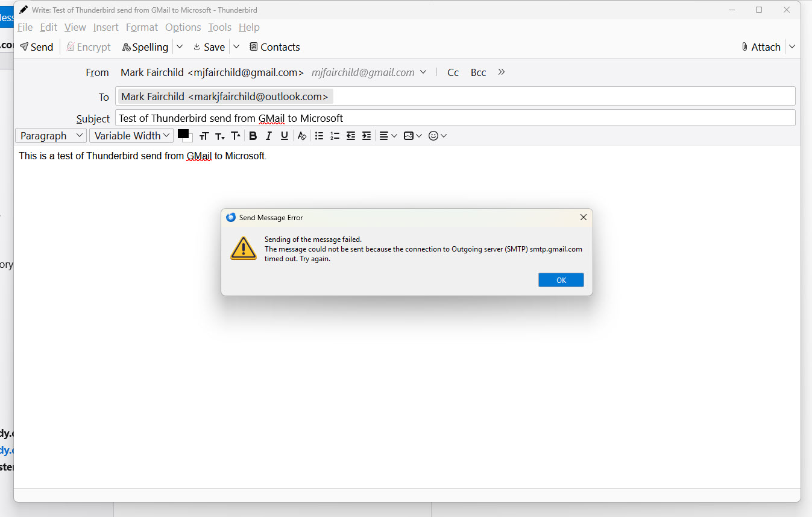This screenshot has width=812, height=517.
Task: Click the decrease font size icon
Action: (x=220, y=136)
